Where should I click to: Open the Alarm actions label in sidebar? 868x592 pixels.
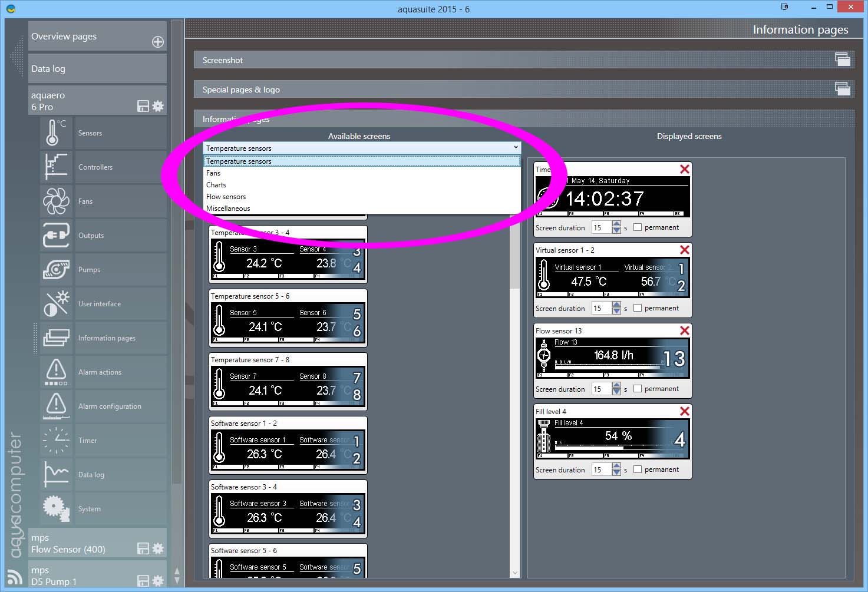[x=100, y=372]
